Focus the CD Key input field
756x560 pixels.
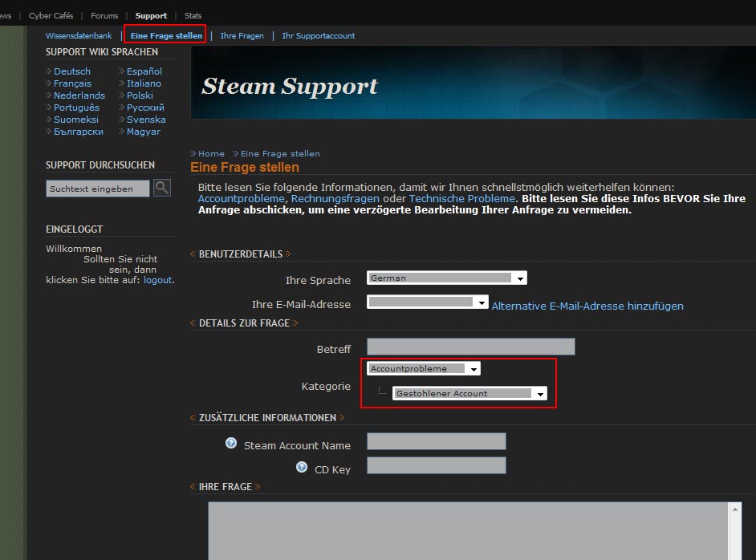tap(437, 465)
